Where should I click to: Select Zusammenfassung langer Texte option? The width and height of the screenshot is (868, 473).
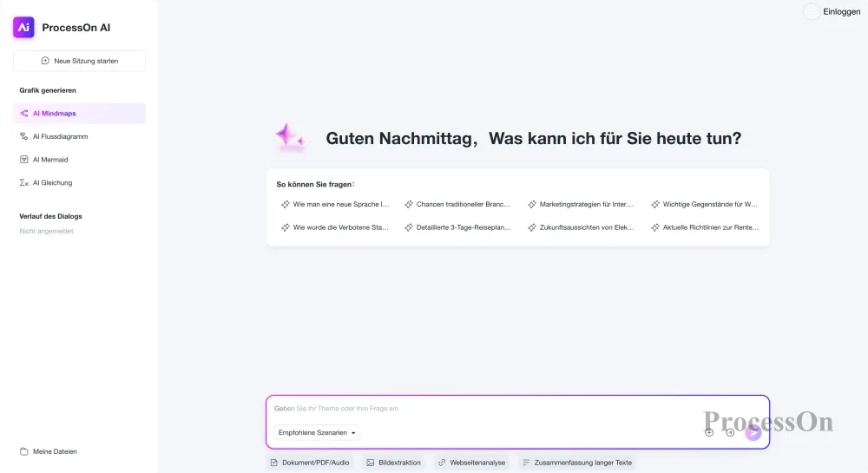(x=577, y=463)
